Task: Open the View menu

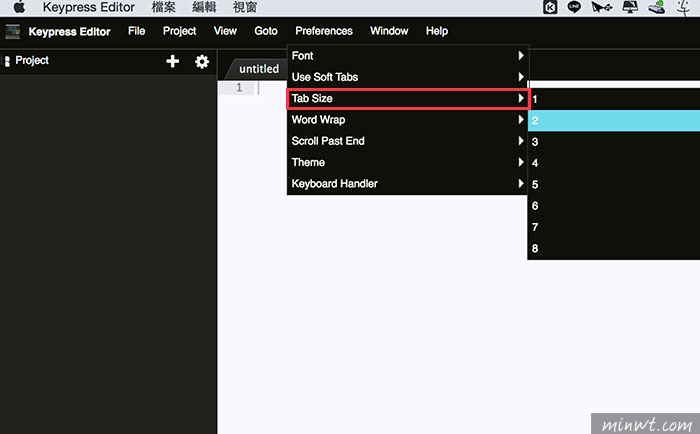Action: pos(225,31)
